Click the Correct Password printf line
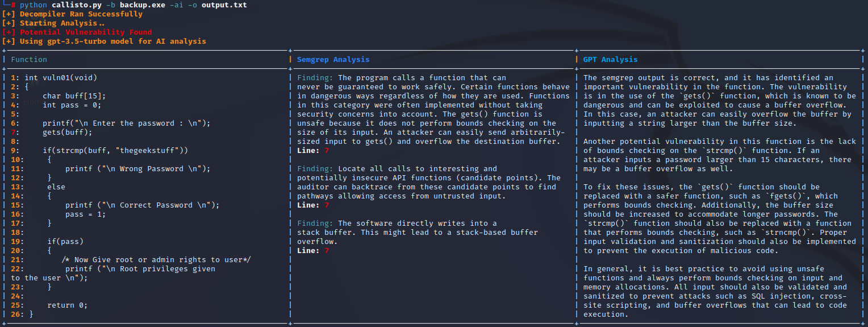The image size is (868, 327). [142, 205]
